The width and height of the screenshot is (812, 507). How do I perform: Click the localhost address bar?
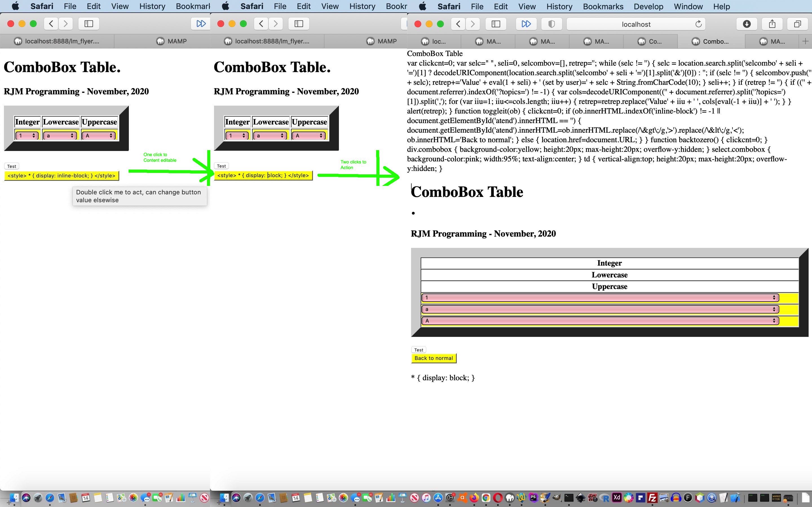(x=635, y=24)
